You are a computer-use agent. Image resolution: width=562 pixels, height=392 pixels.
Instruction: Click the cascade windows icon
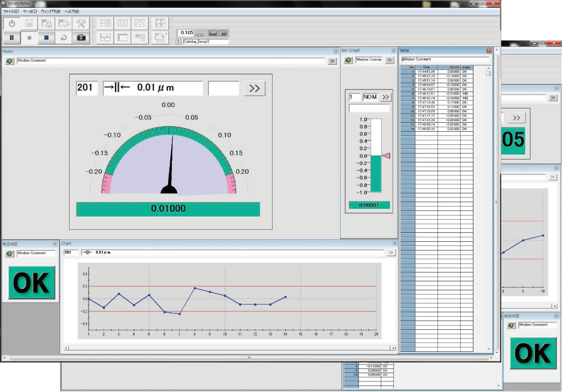[160, 37]
